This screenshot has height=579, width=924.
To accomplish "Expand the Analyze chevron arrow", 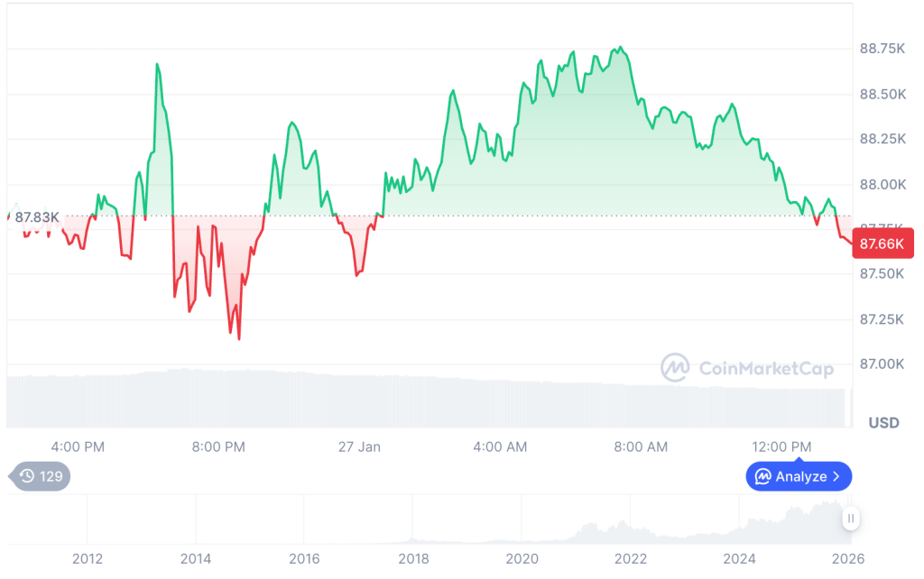I will click(836, 476).
